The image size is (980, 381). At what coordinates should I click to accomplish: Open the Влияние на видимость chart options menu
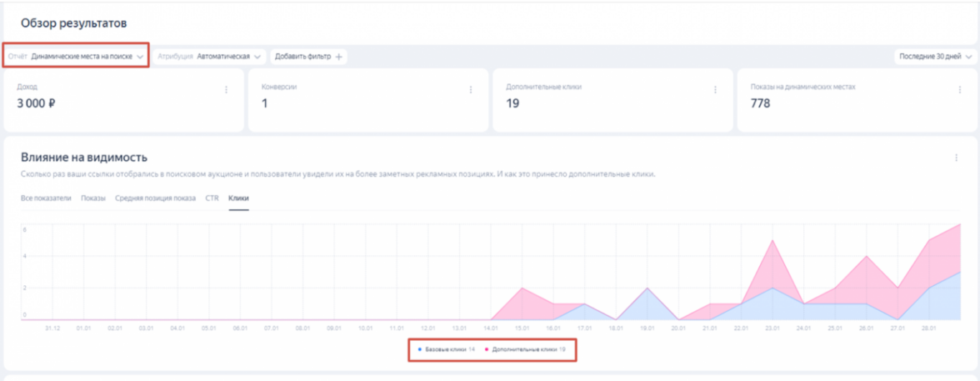[x=956, y=158]
